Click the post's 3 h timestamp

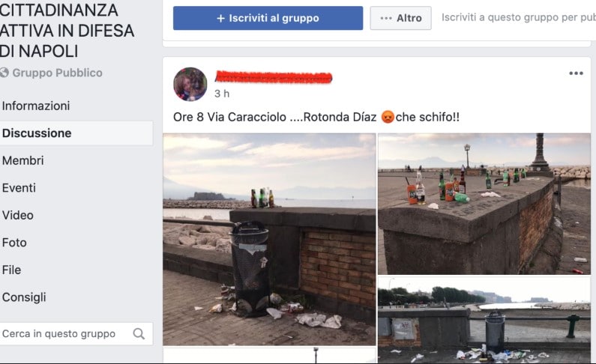(222, 94)
